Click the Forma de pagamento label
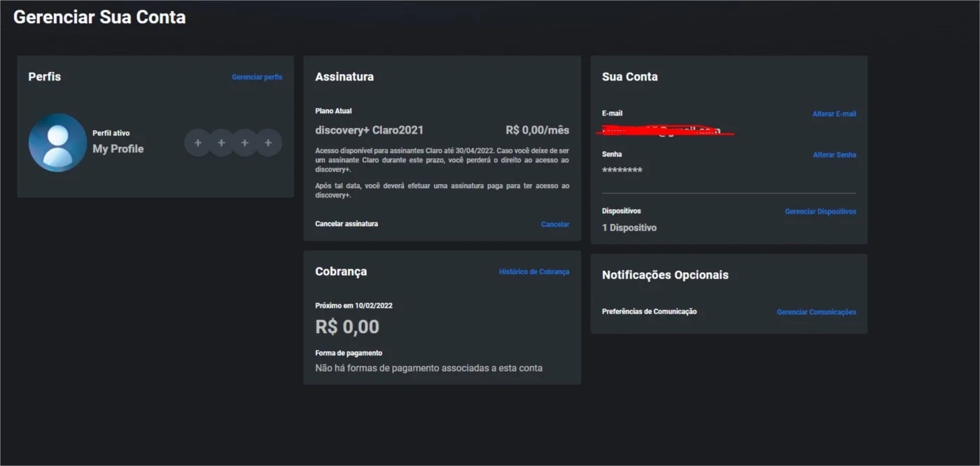Viewport: 980px width, 466px height. 349,353
